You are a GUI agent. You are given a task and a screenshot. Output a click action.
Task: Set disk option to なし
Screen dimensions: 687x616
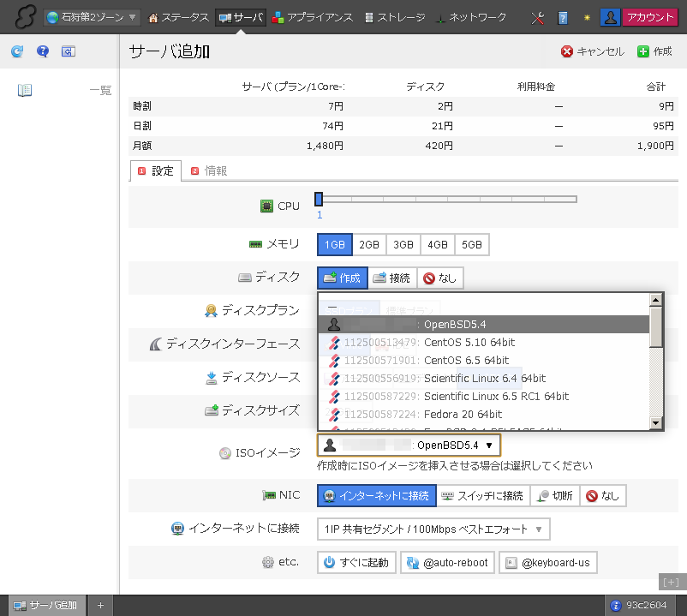pos(440,278)
